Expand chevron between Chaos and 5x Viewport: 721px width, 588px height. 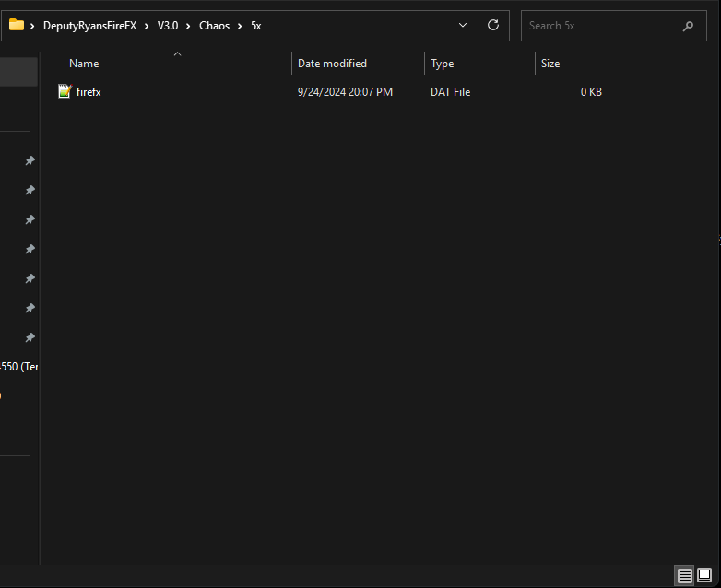click(x=240, y=26)
